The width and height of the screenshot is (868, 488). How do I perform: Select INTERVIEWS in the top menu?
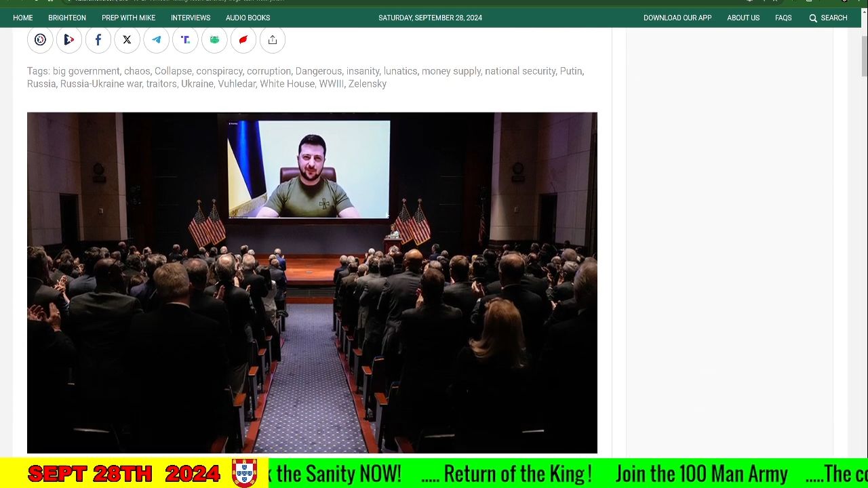191,18
